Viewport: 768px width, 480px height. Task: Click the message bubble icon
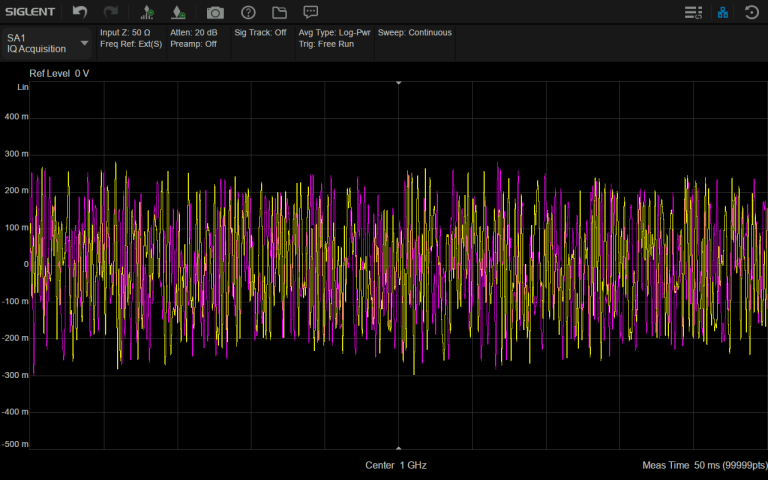[x=311, y=12]
